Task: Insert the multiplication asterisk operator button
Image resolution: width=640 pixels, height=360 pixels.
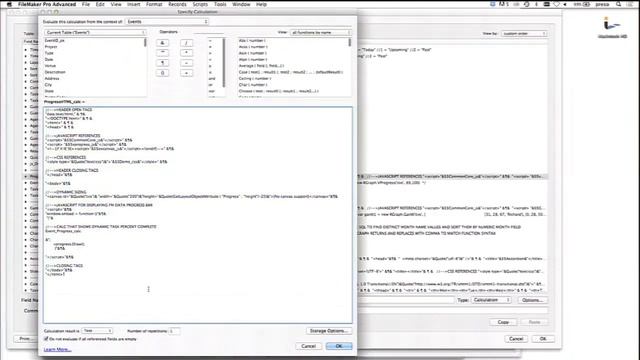Action: [186, 53]
